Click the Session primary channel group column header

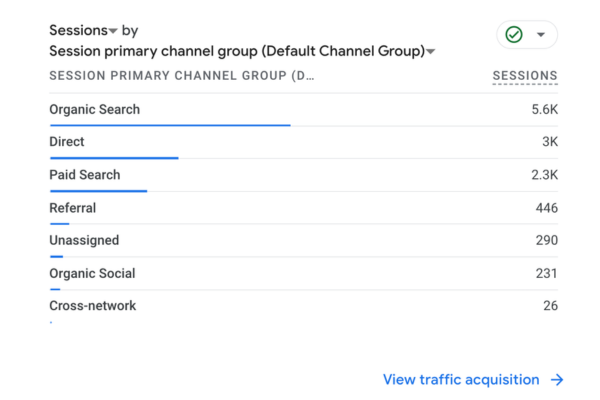point(182,76)
